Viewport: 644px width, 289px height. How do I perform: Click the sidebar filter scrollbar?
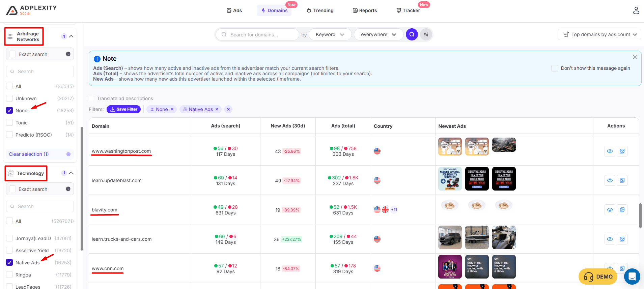(82, 189)
